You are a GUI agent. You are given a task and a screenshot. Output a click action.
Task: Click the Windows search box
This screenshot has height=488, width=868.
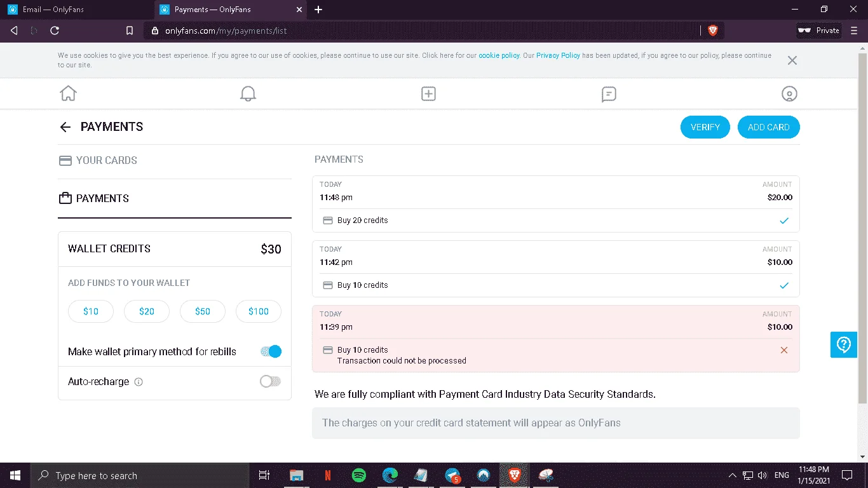point(140,475)
